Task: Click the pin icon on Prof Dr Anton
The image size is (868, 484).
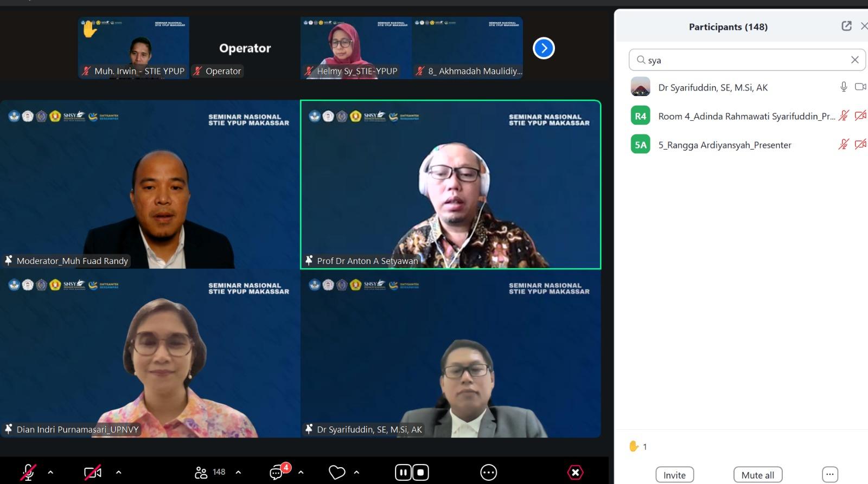Action: 309,260
